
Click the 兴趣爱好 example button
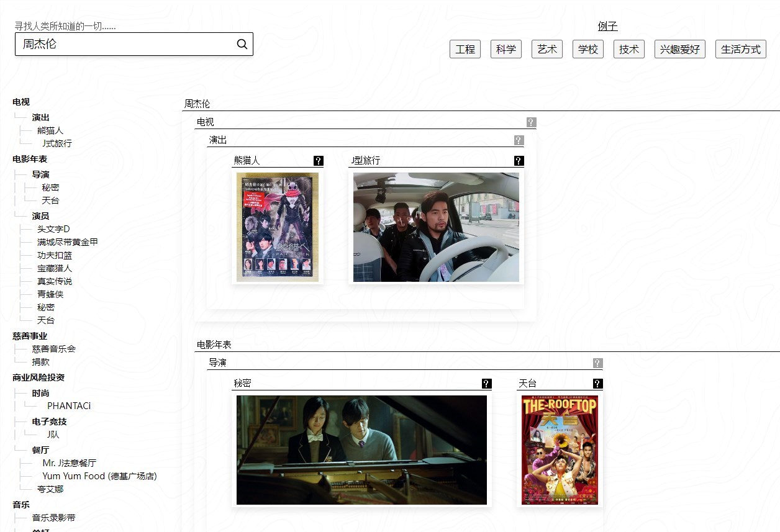680,49
